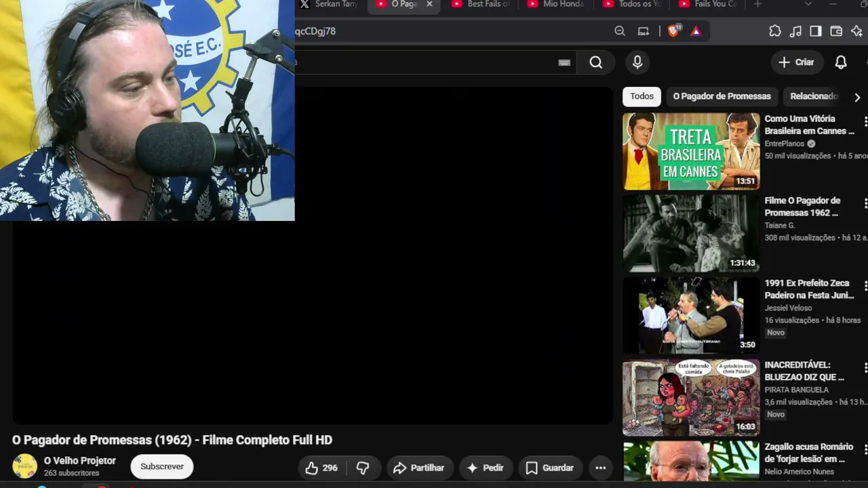Open the on-screen keyboard in search box
Screen dimensions: 868x488
[564, 62]
